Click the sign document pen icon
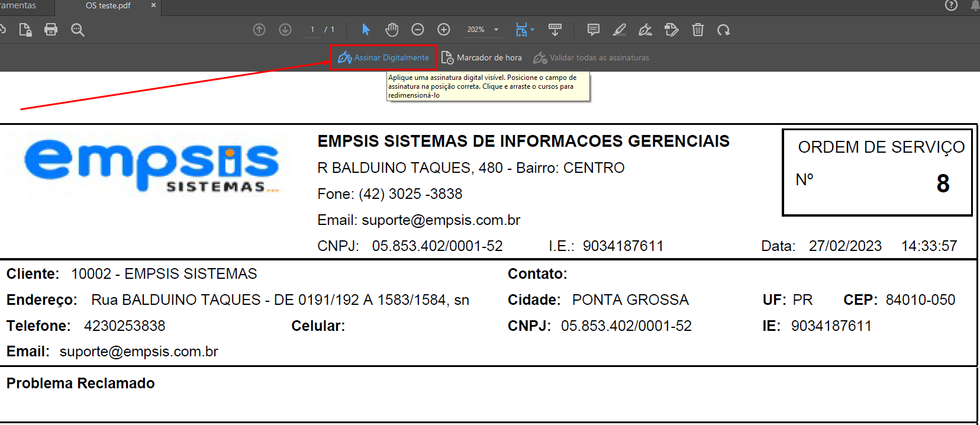This screenshot has width=980, height=425. 646,30
